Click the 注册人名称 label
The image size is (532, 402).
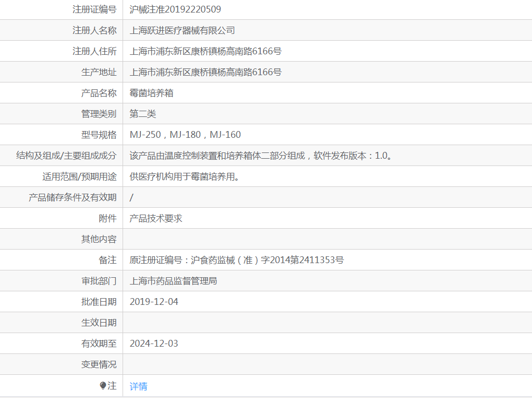pos(94,31)
